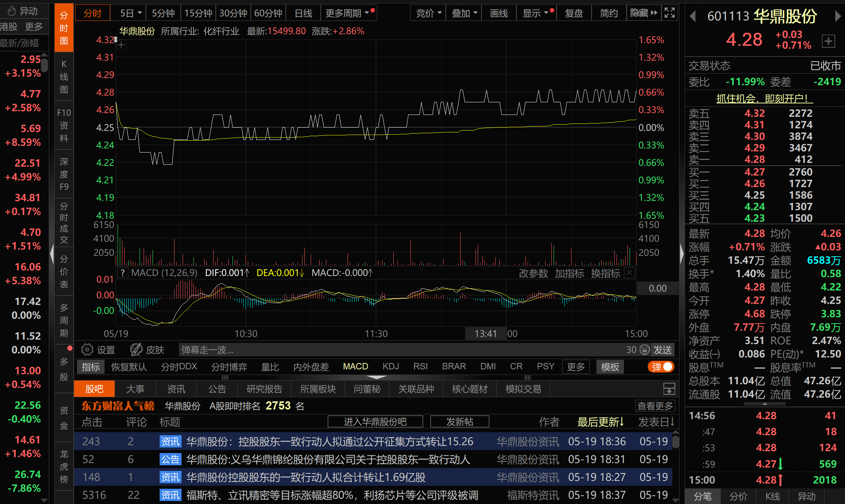Open F10资料 sidebar item
The height and width of the screenshot is (504, 845).
click(x=64, y=125)
